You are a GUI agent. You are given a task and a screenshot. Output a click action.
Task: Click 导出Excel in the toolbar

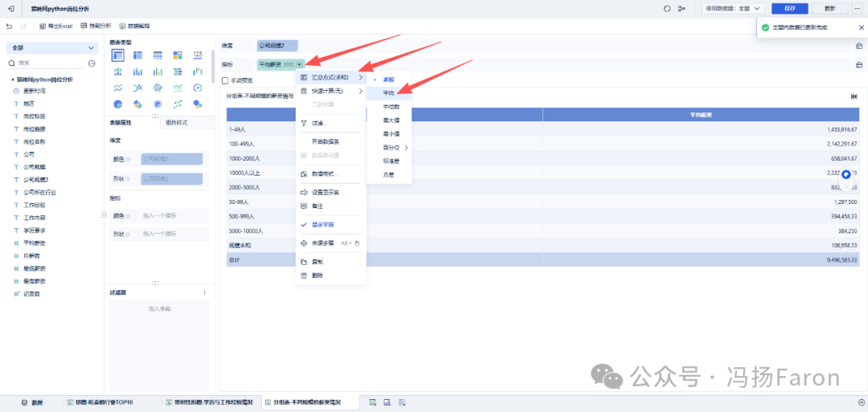[56, 26]
